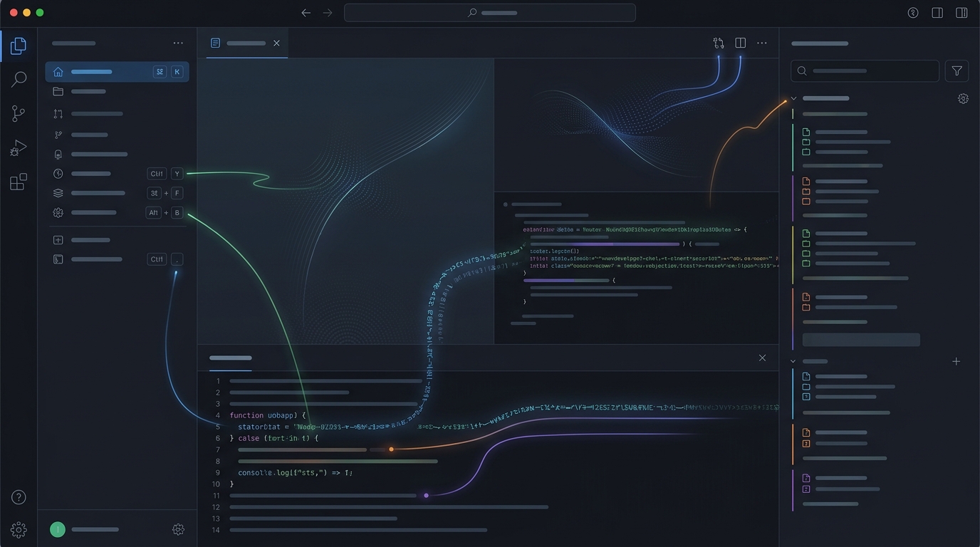
Task: Collapse the right panel section beside the gear
Action: pyautogui.click(x=793, y=98)
